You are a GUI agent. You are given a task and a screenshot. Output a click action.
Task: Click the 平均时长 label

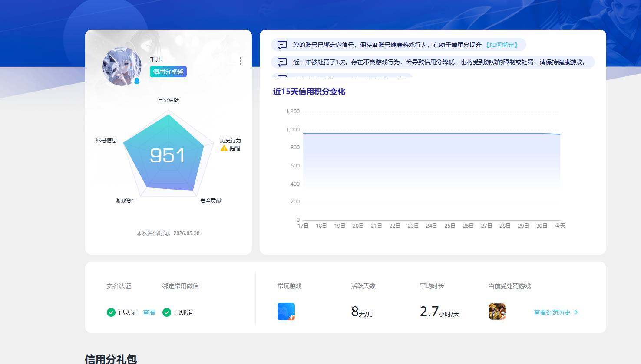coord(432,286)
